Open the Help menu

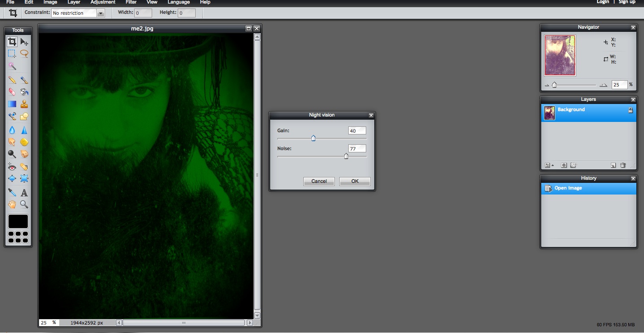pos(205,2)
